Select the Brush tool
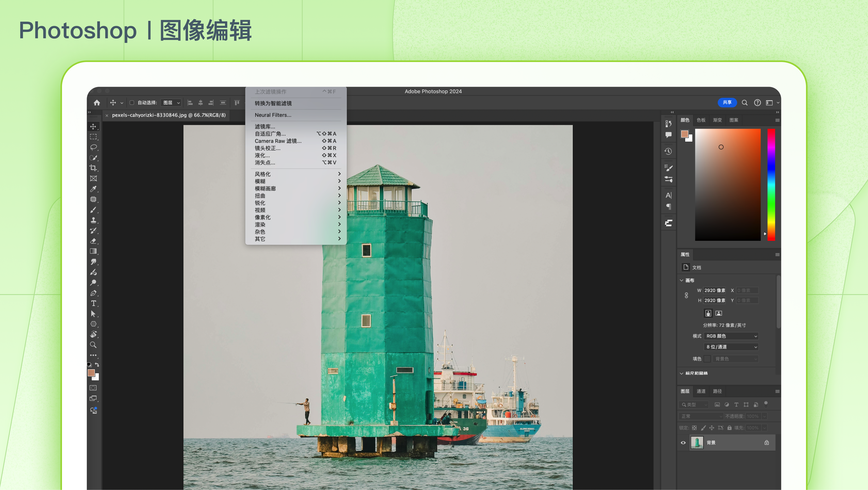Viewport: 868px width, 490px height. [93, 210]
